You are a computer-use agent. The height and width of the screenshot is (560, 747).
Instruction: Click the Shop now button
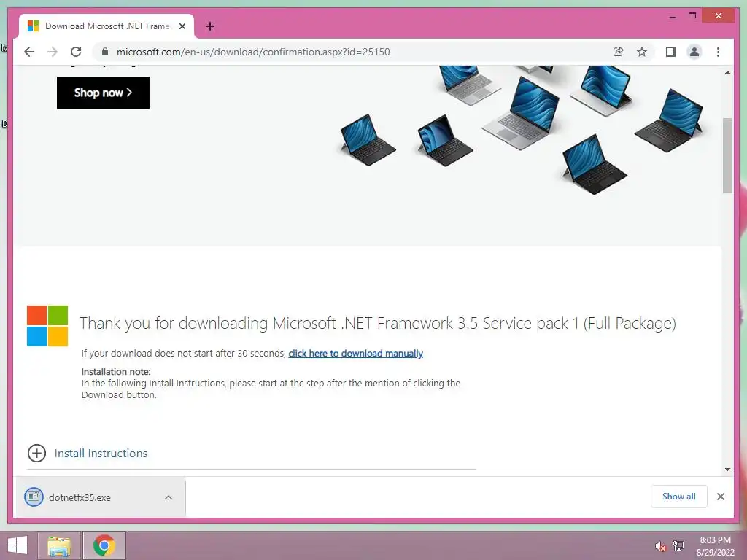point(103,93)
